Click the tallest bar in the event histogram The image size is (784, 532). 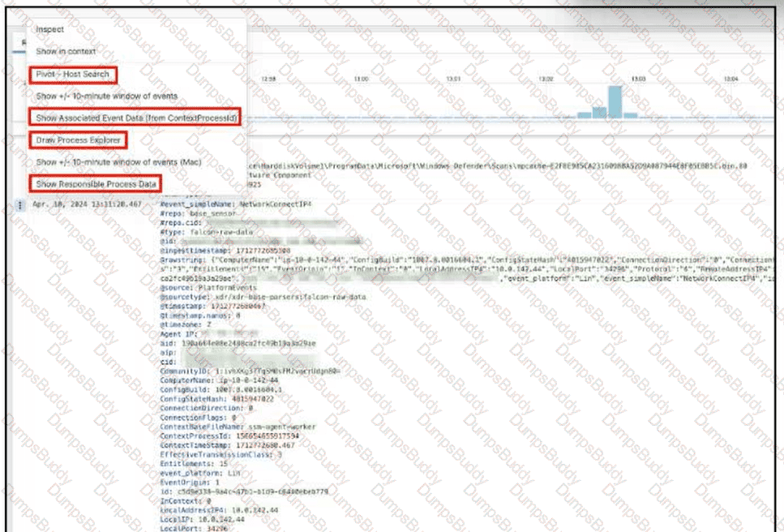point(615,102)
